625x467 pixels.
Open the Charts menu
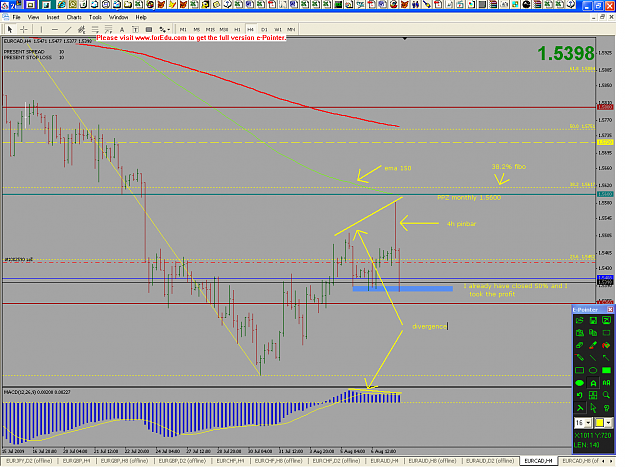pos(74,18)
